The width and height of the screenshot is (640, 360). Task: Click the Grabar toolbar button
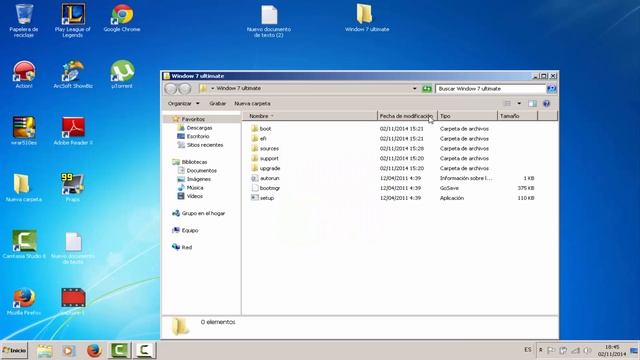218,104
